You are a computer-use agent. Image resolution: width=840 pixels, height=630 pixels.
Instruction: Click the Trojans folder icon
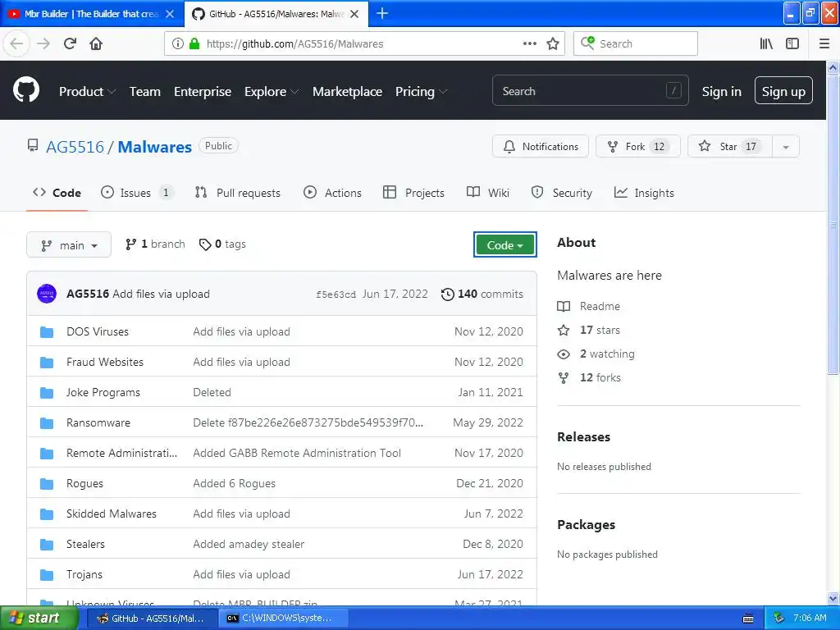point(47,574)
